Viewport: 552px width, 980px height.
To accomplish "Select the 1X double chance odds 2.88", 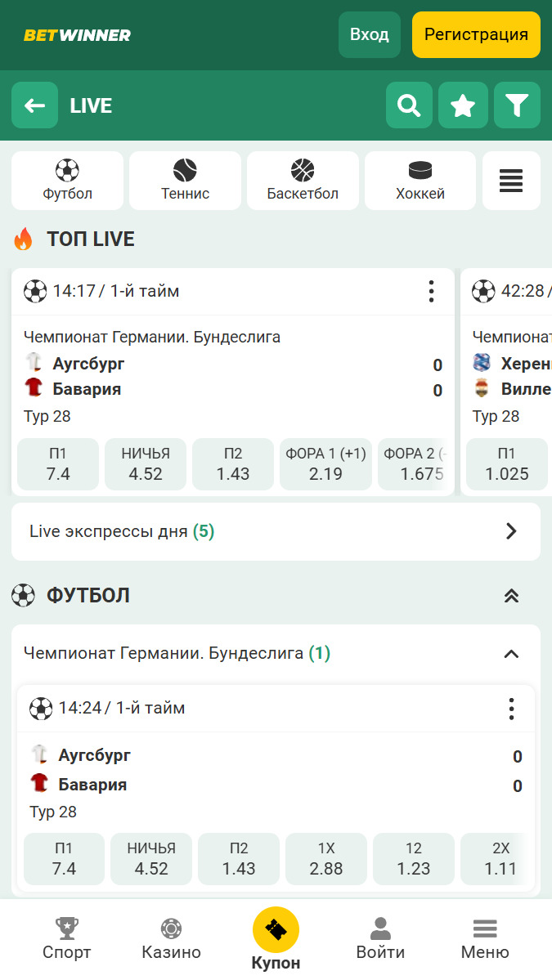I will pos(326,859).
